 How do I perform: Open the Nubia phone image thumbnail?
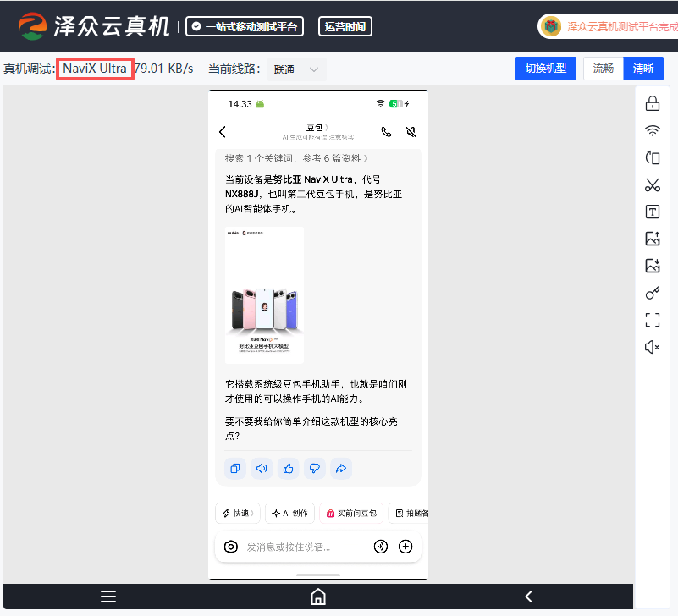click(264, 295)
